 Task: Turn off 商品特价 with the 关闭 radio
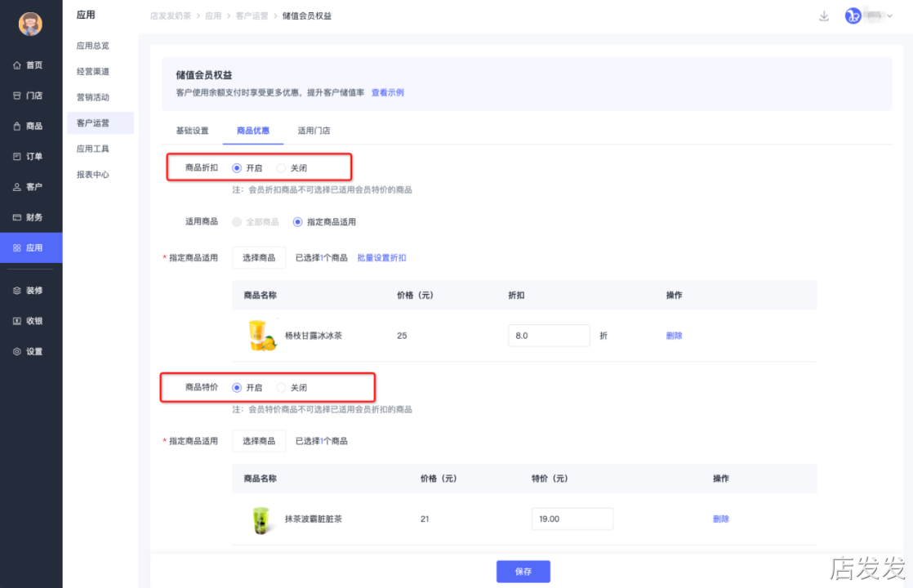pyautogui.click(x=281, y=388)
